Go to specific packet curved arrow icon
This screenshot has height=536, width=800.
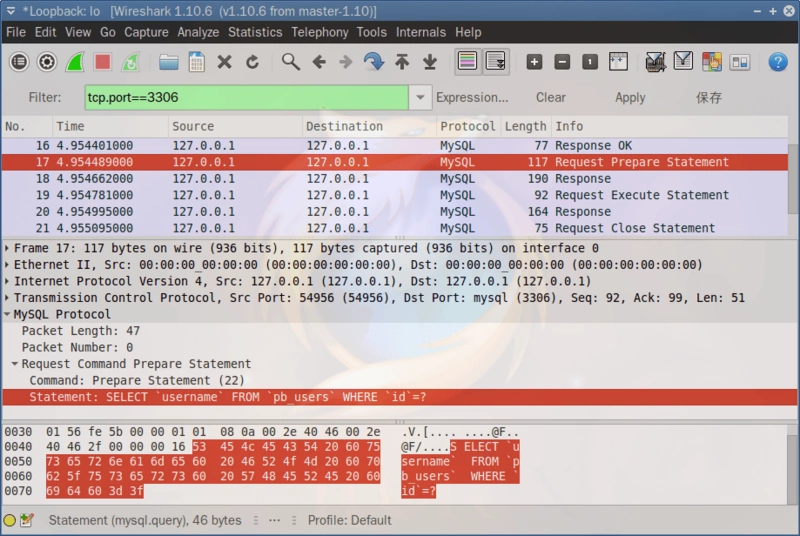374,62
